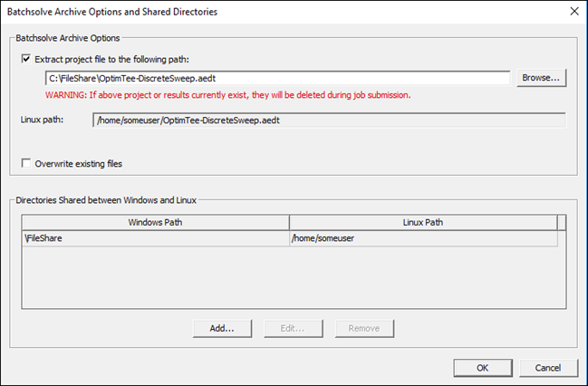Confirm the dialog with OK
The height and width of the screenshot is (386, 588).
[x=480, y=368]
